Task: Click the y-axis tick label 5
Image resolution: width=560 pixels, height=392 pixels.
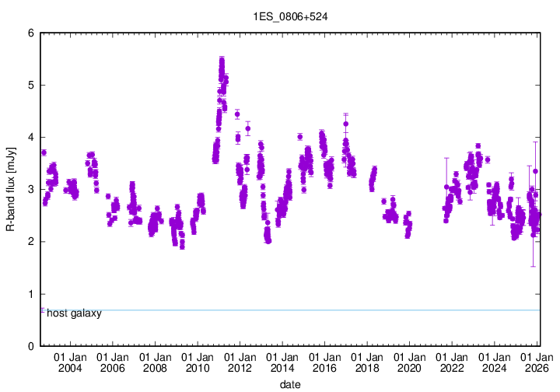Action: [30, 86]
